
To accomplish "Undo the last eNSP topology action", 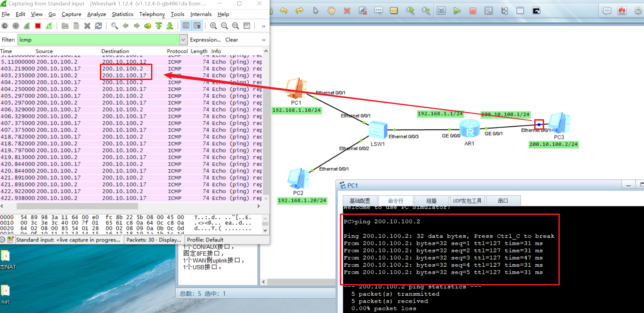I will coord(284,11).
